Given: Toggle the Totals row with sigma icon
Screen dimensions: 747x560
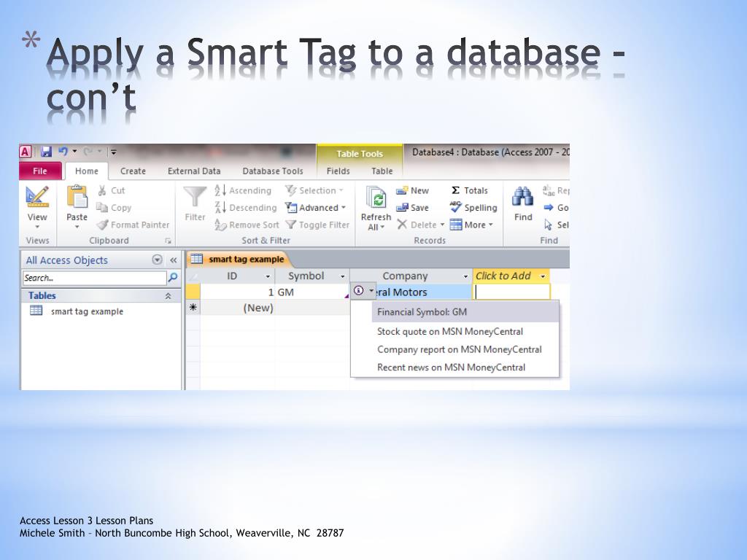Looking at the screenshot, I should pos(469,190).
